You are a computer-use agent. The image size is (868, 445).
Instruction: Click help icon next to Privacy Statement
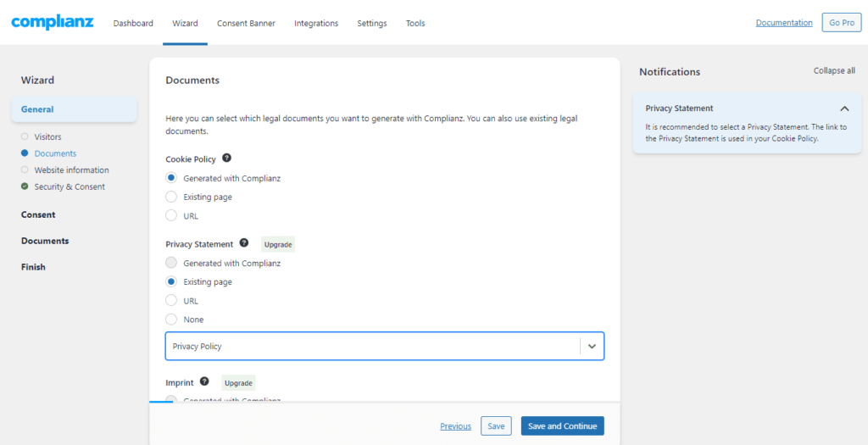(x=244, y=243)
